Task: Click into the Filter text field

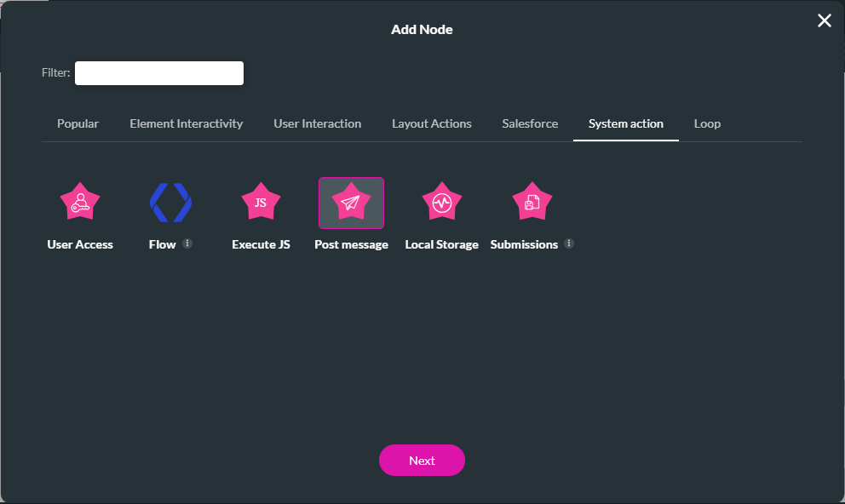Action: 159,73
